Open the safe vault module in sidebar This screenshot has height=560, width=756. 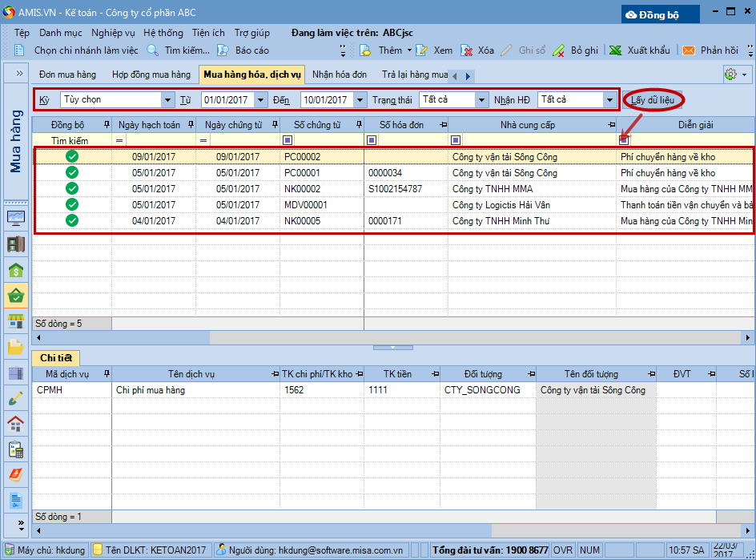[x=15, y=244]
